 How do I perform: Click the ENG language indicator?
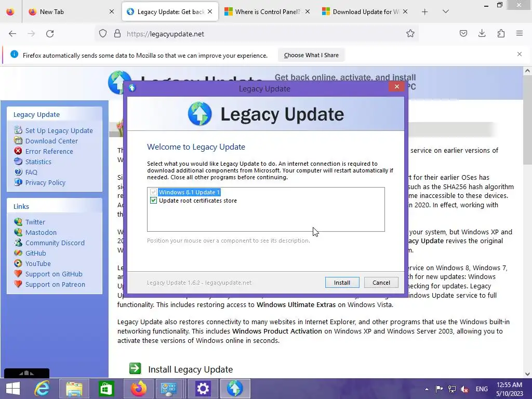click(x=482, y=389)
